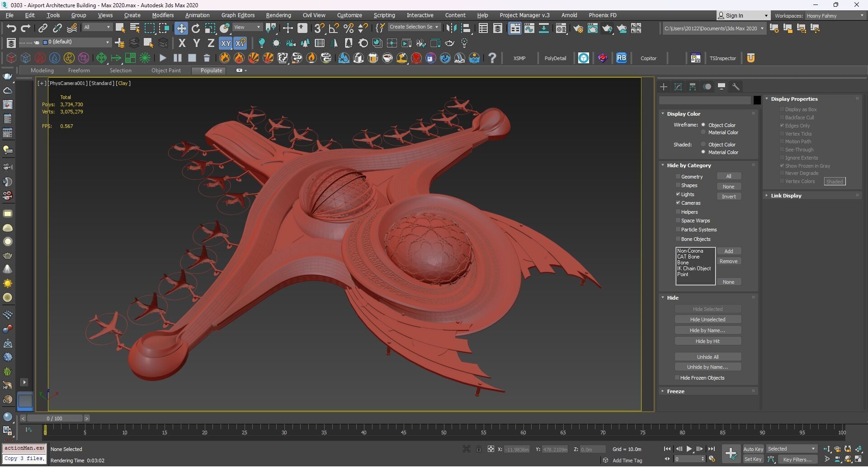This screenshot has width=868, height=470.
Task: Switch to the Freeform ribbon tab
Action: click(79, 70)
